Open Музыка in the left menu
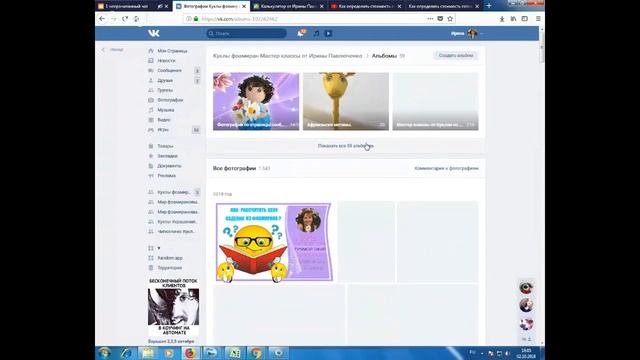Viewport: 640px width, 360px height. click(x=165, y=110)
